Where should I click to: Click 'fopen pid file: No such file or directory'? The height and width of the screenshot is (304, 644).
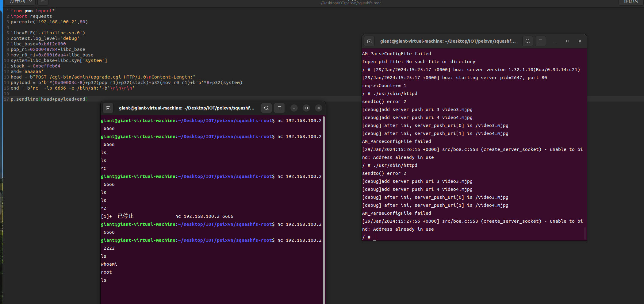(x=419, y=62)
